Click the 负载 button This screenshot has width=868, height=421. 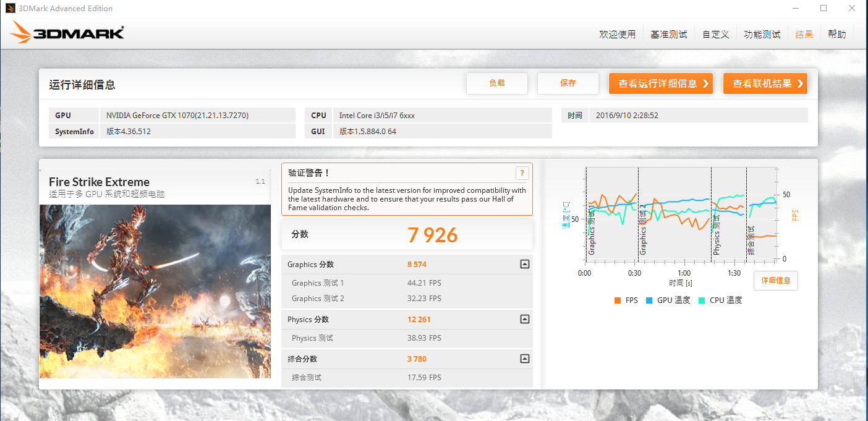pyautogui.click(x=497, y=83)
